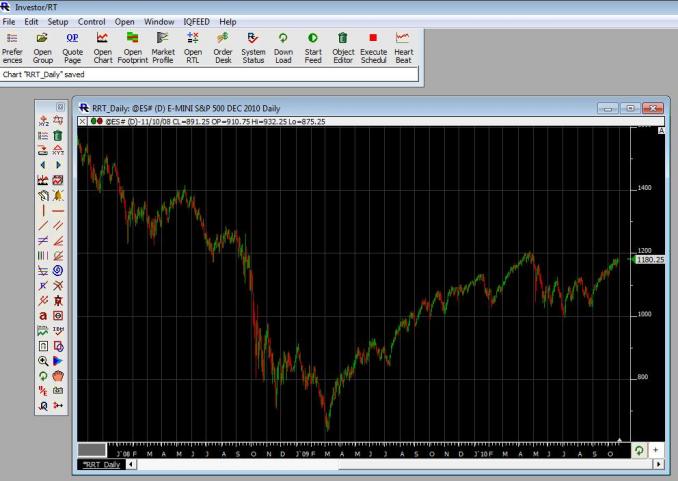Select the RRT_Daily tab at bottom

point(100,465)
